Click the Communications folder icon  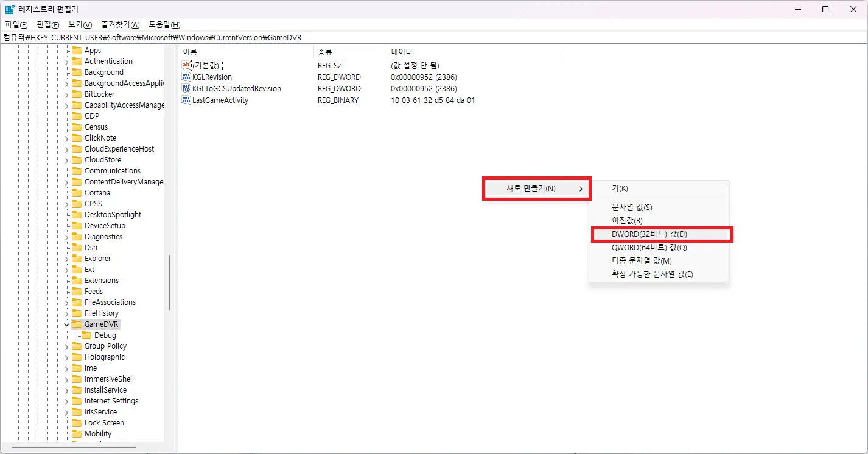pyautogui.click(x=77, y=171)
